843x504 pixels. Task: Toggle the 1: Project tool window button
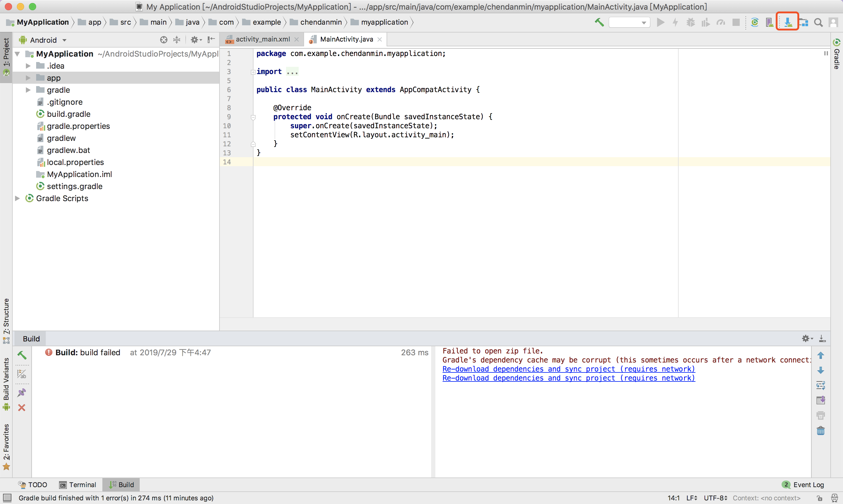click(6, 57)
